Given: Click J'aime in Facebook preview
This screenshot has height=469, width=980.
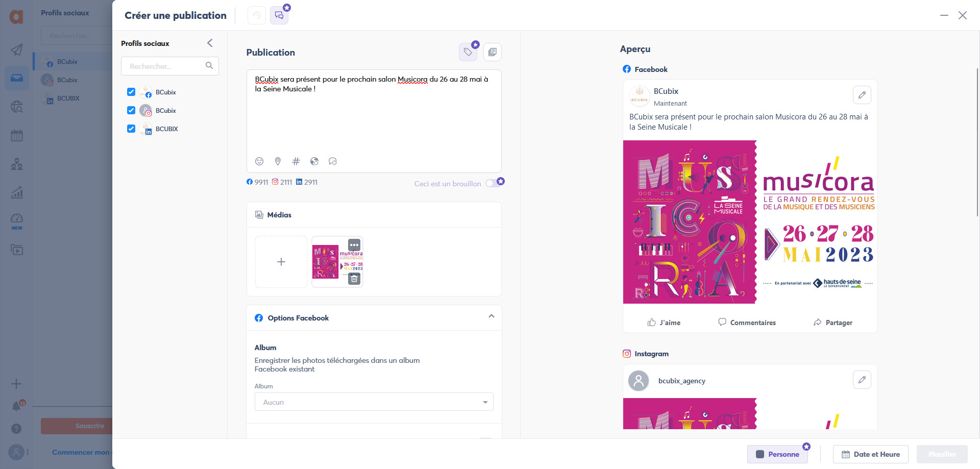Looking at the screenshot, I should click(664, 323).
